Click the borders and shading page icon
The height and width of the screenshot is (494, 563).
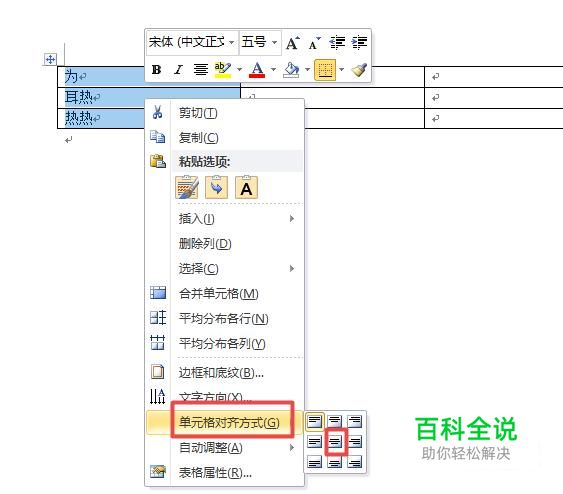pyautogui.click(x=158, y=372)
